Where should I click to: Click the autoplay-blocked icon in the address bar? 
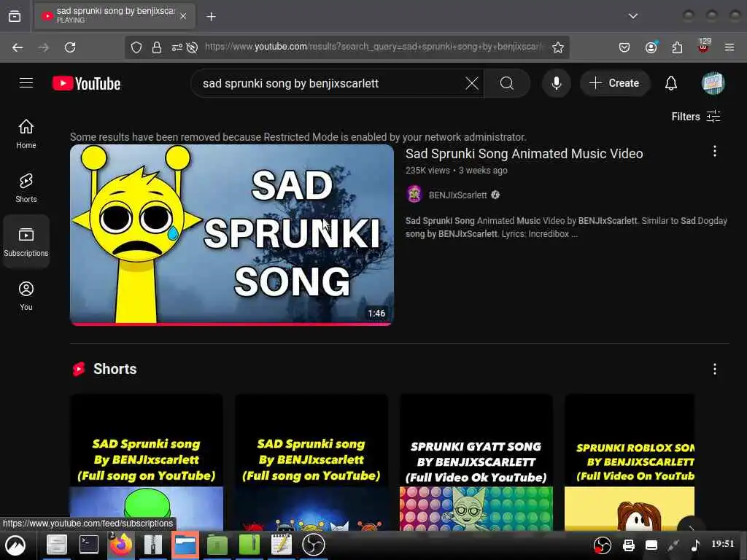coord(192,47)
